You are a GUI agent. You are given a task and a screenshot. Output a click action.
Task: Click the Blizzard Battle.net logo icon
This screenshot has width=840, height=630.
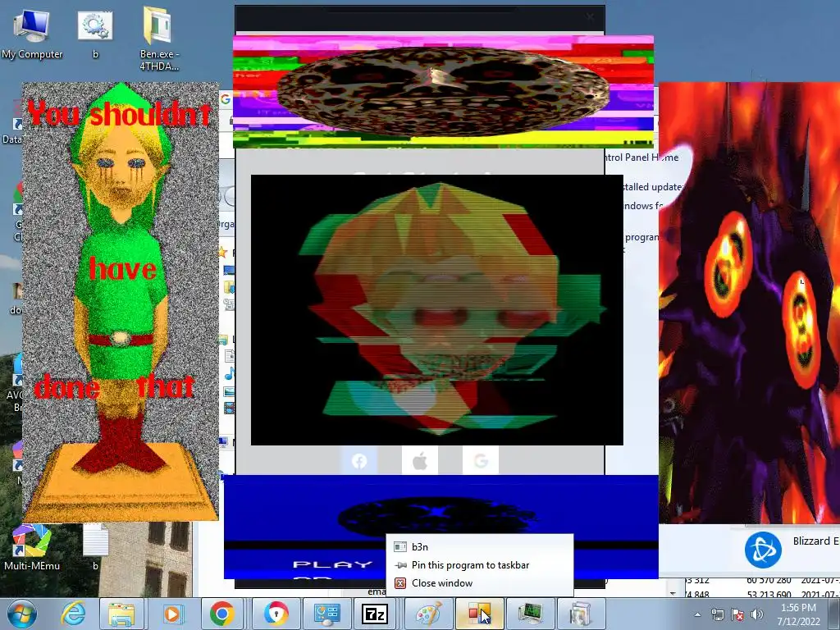[763, 550]
